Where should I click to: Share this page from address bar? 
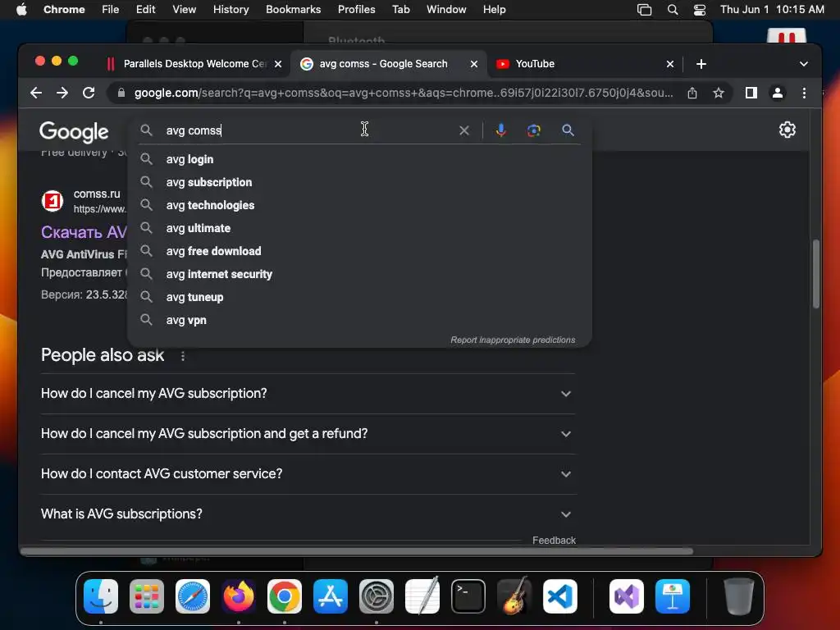(692, 93)
